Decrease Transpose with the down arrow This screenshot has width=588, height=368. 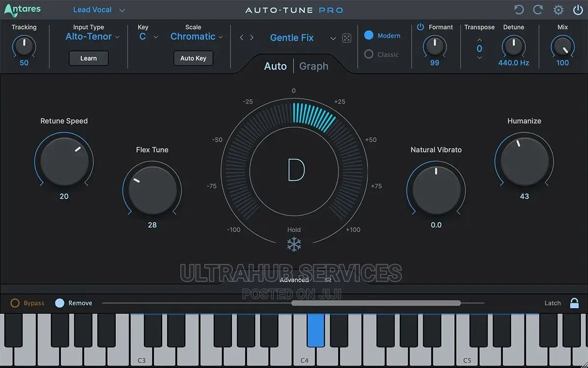(479, 57)
